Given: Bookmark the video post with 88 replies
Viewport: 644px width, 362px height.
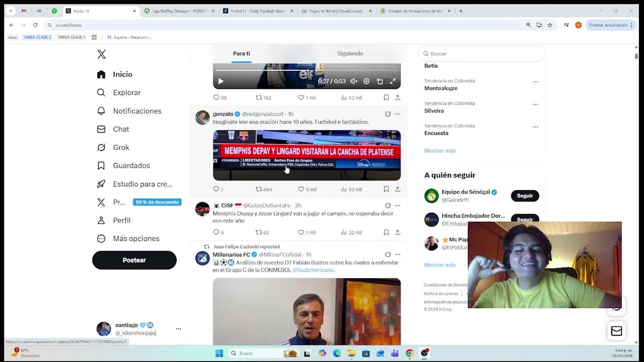Looking at the screenshot, I should tap(386, 98).
